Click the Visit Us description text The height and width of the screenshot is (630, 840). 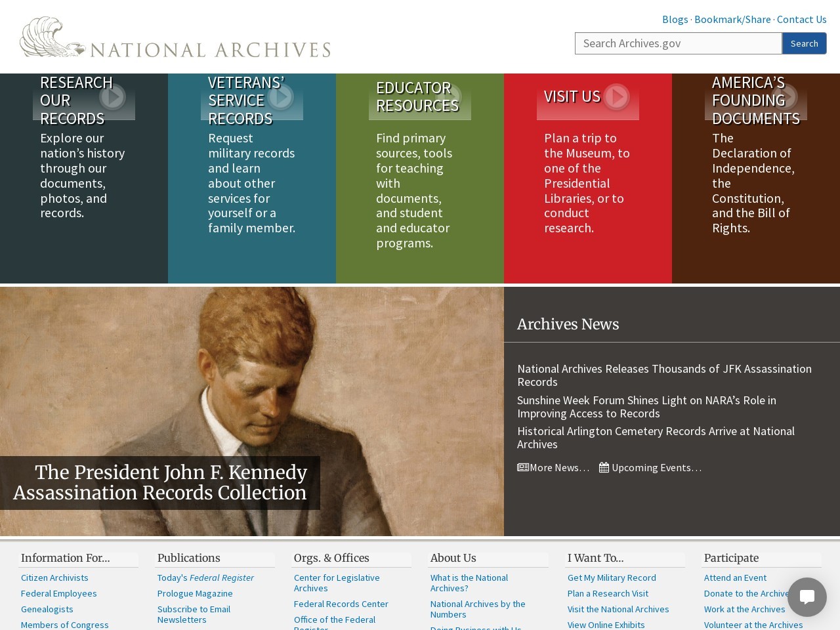(x=587, y=183)
